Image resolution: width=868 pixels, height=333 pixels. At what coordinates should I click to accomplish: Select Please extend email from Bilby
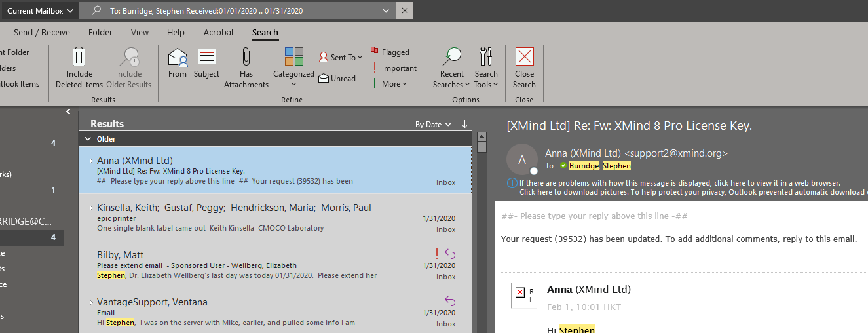point(274,264)
